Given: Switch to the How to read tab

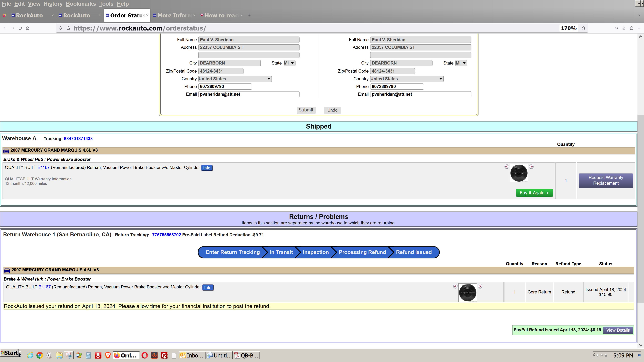Looking at the screenshot, I should [x=221, y=15].
